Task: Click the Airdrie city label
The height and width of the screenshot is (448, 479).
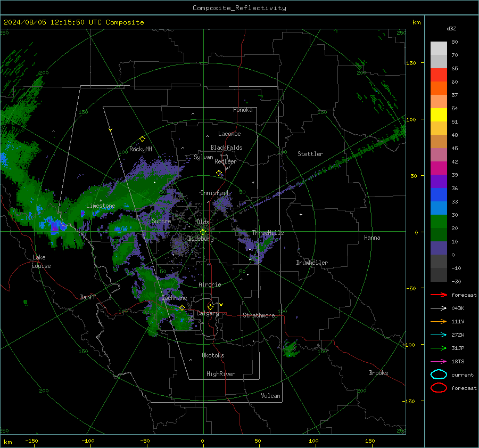Action: pyautogui.click(x=210, y=284)
